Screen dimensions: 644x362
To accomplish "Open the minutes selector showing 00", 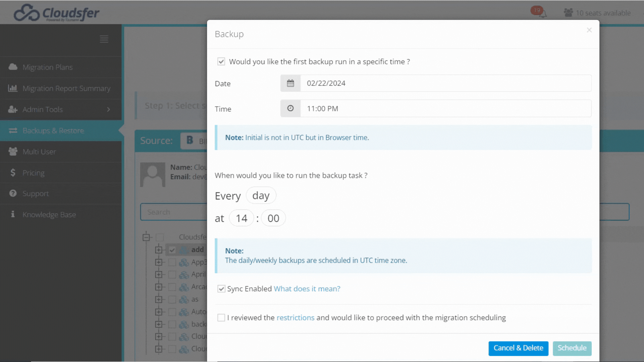I will click(x=273, y=218).
